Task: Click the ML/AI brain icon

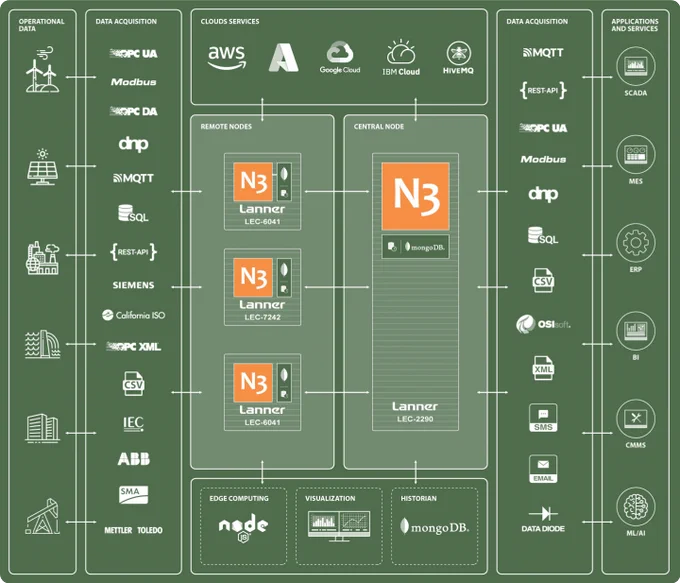Action: point(636,507)
